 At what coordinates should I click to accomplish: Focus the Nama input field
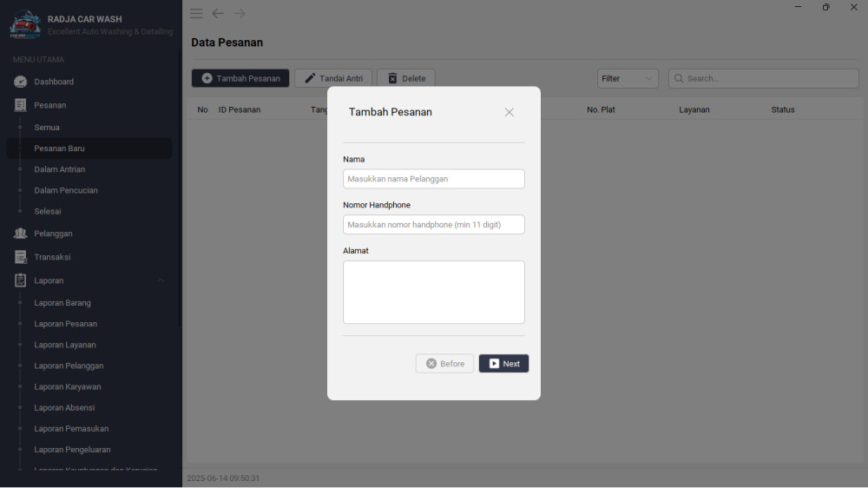pyautogui.click(x=434, y=179)
